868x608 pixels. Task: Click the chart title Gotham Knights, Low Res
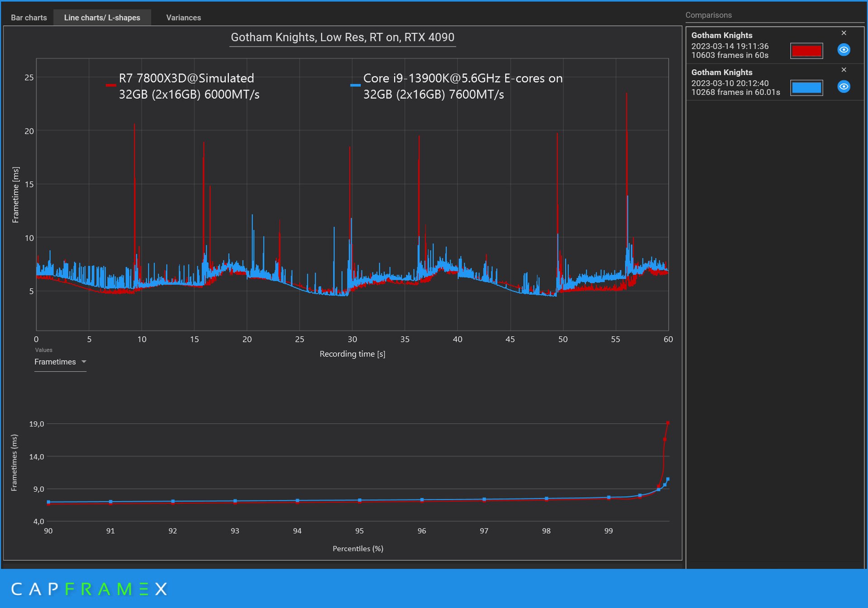click(x=342, y=37)
